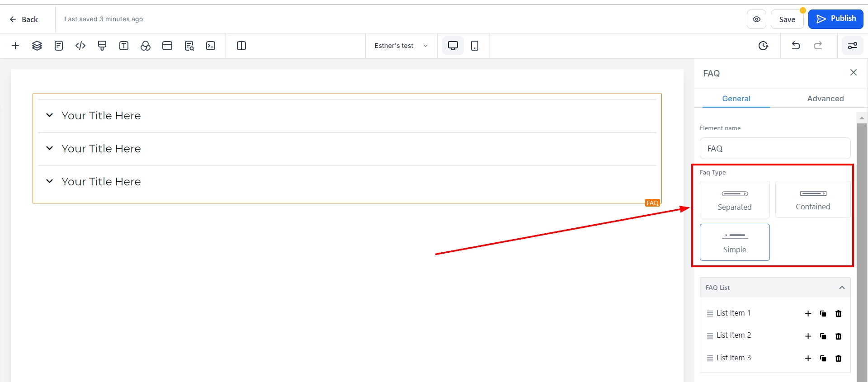Expand the third Your Title Here question
This screenshot has height=382, width=868.
pyautogui.click(x=347, y=182)
